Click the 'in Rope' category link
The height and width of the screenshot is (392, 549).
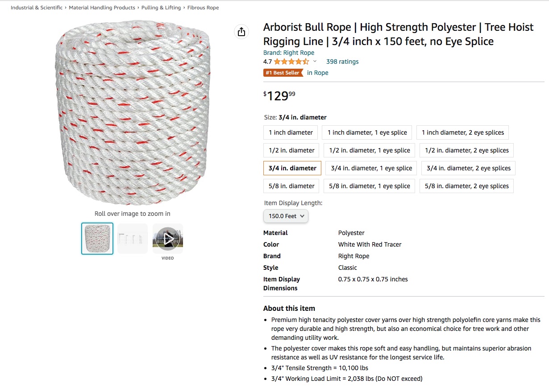tap(317, 73)
